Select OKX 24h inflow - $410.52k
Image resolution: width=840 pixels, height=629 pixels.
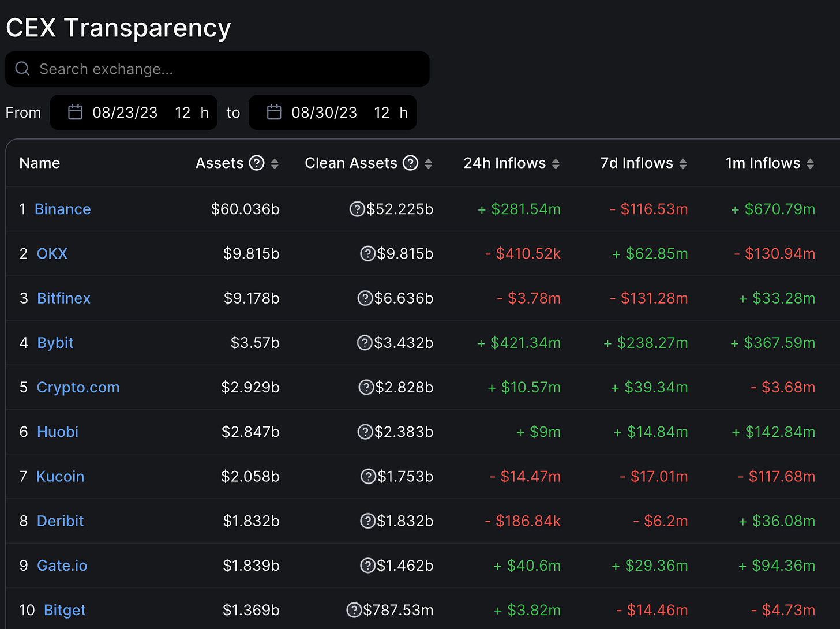523,253
